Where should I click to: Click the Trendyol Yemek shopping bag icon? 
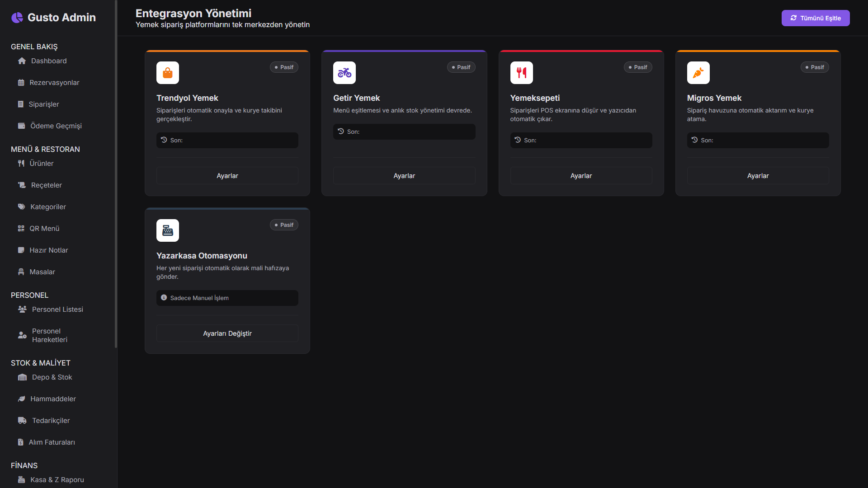[x=168, y=73]
